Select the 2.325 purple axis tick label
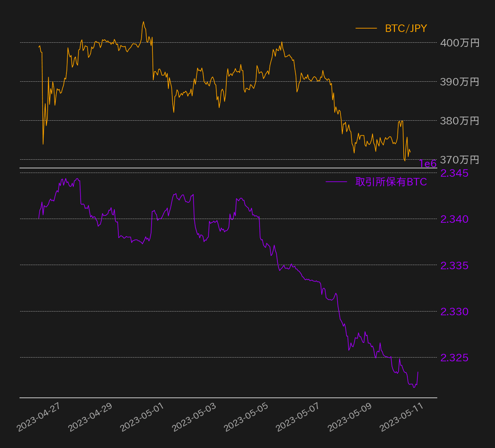 pyautogui.click(x=454, y=357)
